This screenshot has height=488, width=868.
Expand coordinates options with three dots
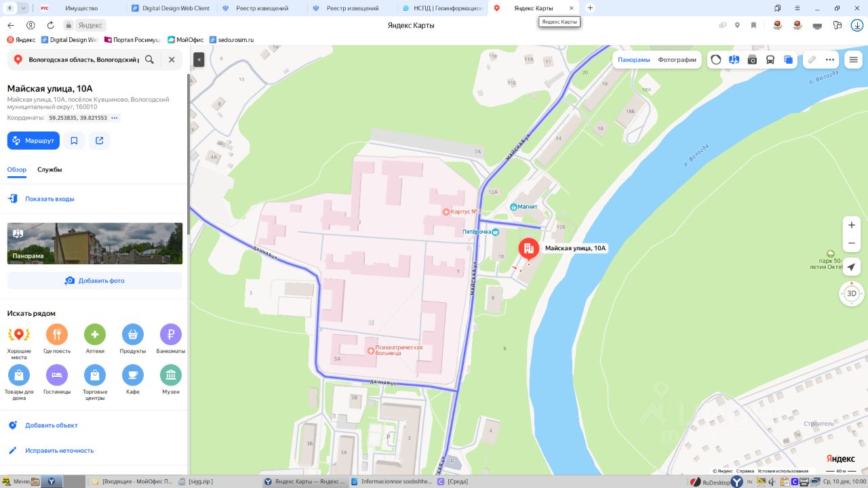115,118
